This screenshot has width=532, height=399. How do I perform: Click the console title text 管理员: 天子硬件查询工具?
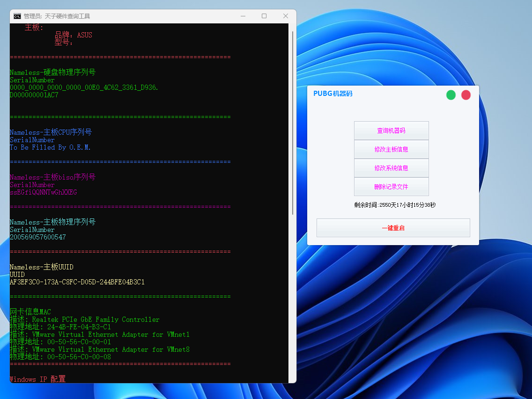tap(57, 16)
